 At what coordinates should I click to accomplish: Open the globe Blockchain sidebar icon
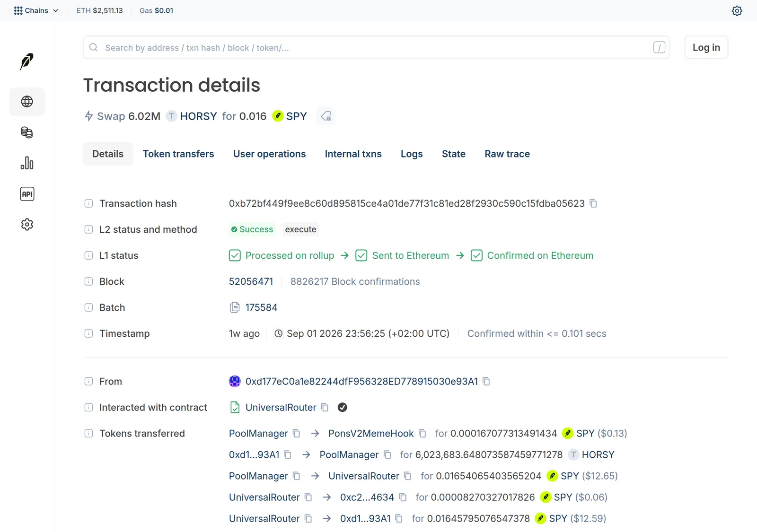tap(27, 102)
